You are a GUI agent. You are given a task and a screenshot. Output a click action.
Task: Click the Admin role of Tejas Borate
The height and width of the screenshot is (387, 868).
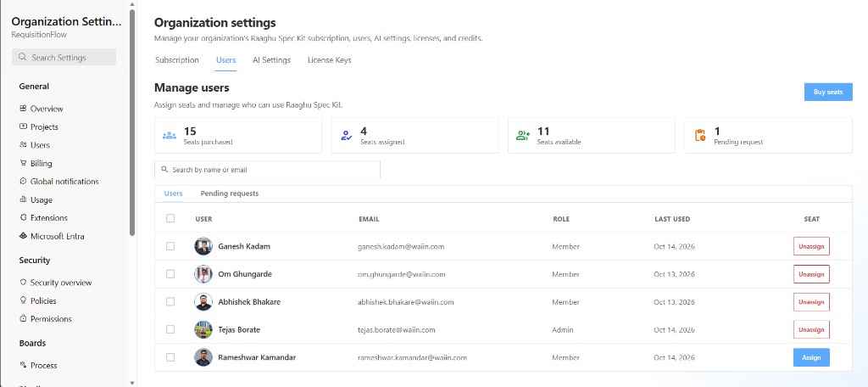563,329
